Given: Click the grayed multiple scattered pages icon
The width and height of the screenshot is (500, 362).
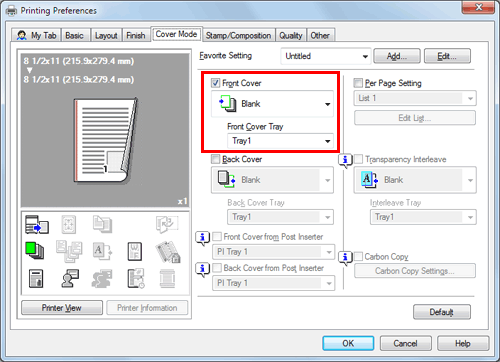Looking at the screenshot, I should coord(69,251).
